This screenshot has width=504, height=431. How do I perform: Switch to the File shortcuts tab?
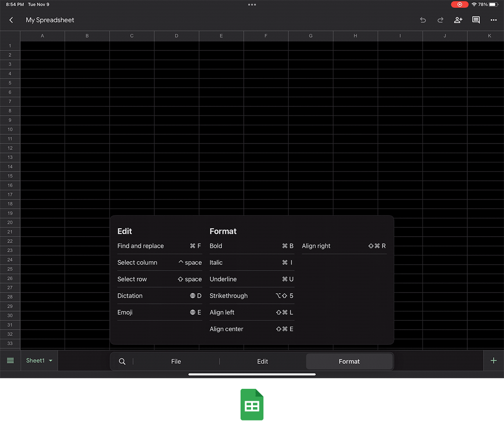(176, 361)
